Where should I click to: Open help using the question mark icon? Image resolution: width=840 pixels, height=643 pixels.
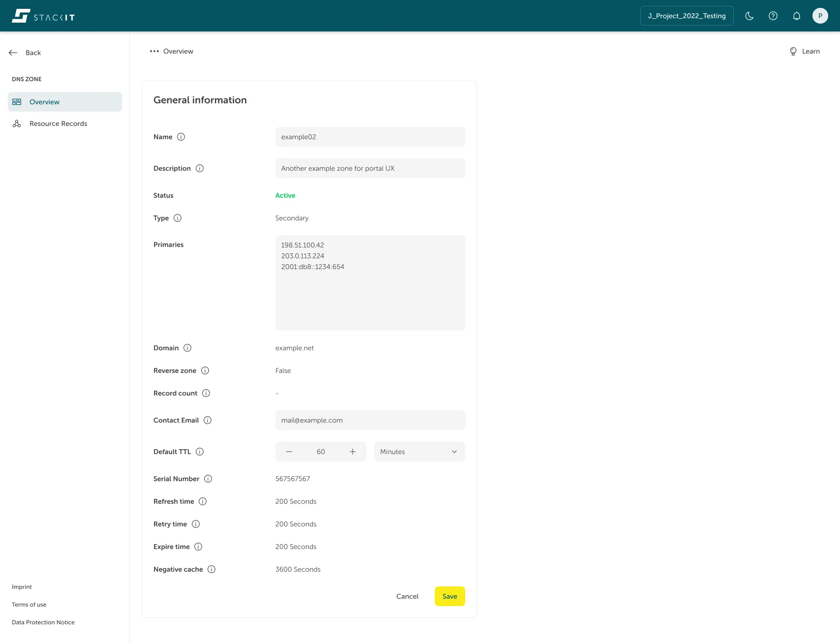[x=773, y=16]
